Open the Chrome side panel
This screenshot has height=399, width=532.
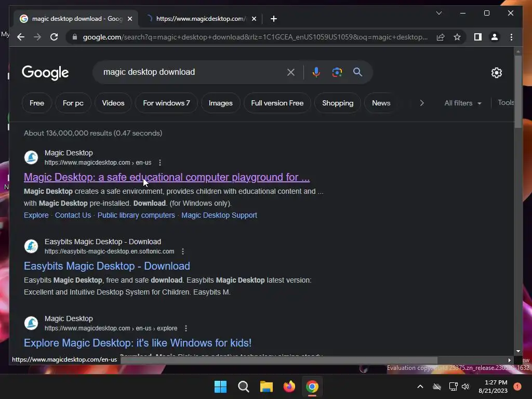(478, 37)
